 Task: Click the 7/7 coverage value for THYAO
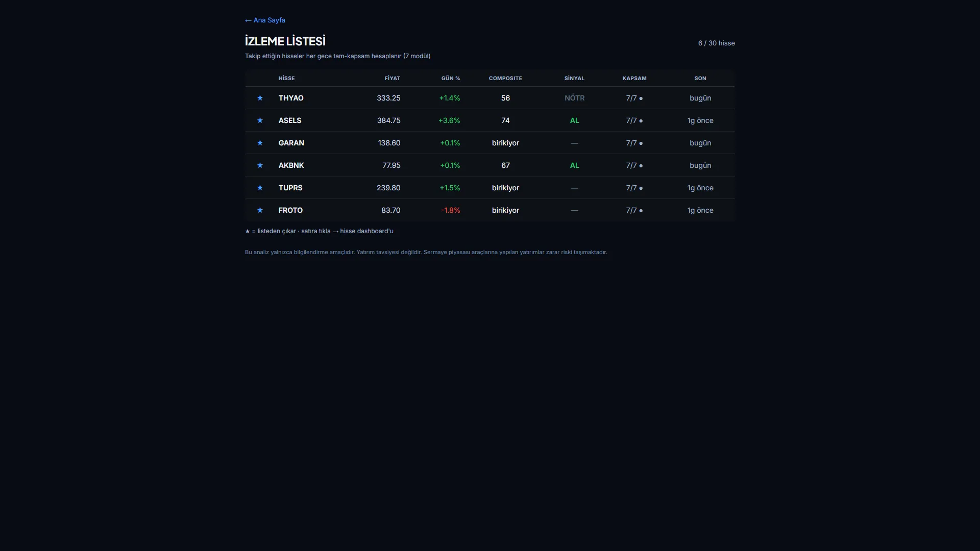[634, 98]
